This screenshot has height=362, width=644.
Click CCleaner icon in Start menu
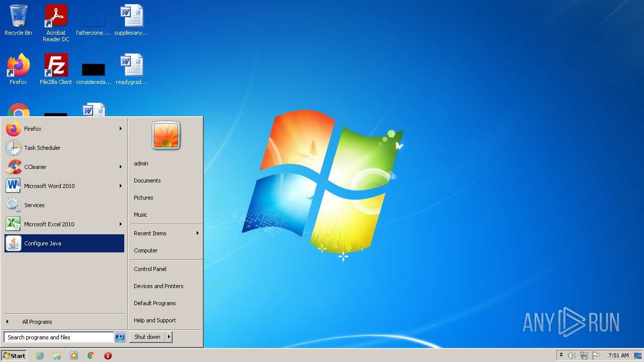point(14,167)
